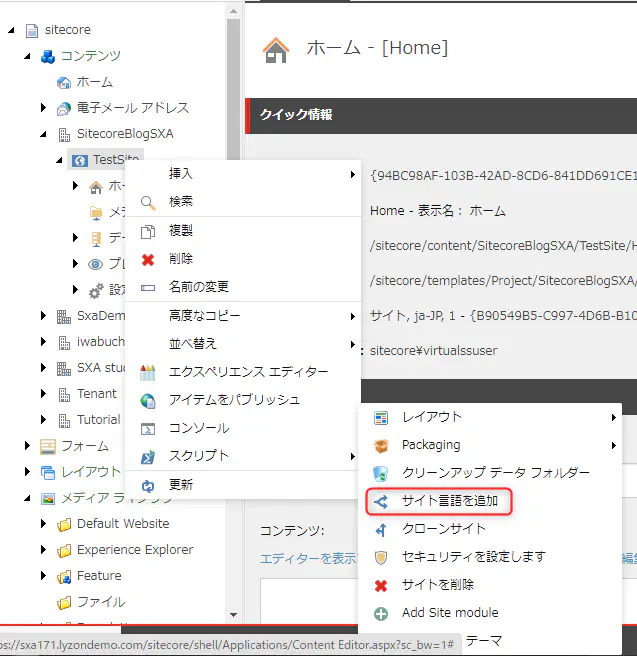Expand the 電子メール アドレス node
Viewport: 637px width, 656px height.
coord(43,108)
